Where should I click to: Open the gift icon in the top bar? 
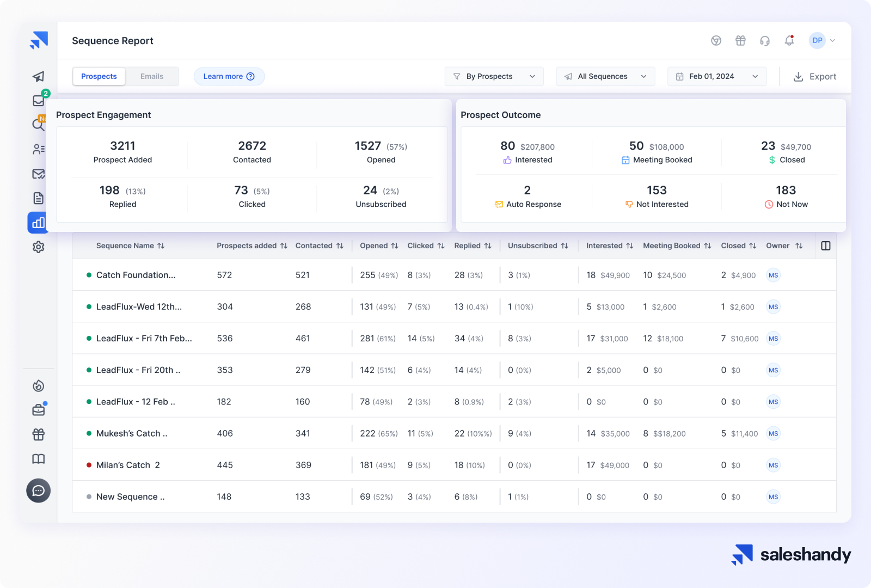pyautogui.click(x=740, y=41)
